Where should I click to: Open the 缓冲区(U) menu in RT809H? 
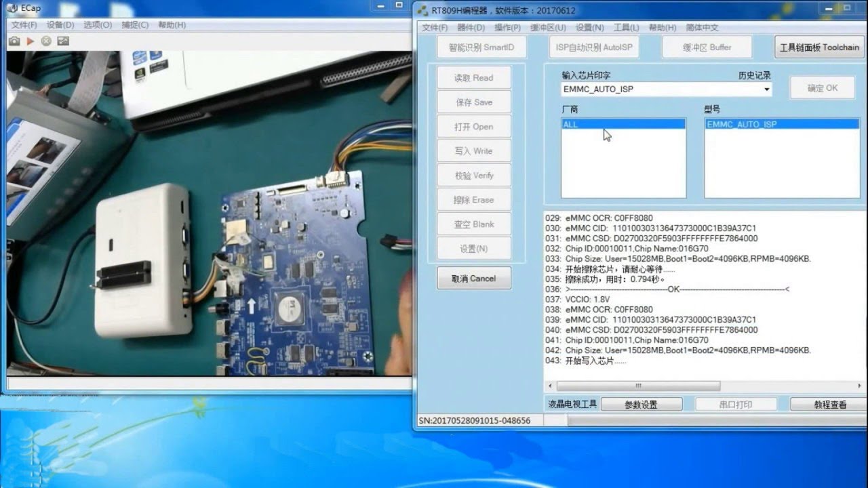[548, 28]
